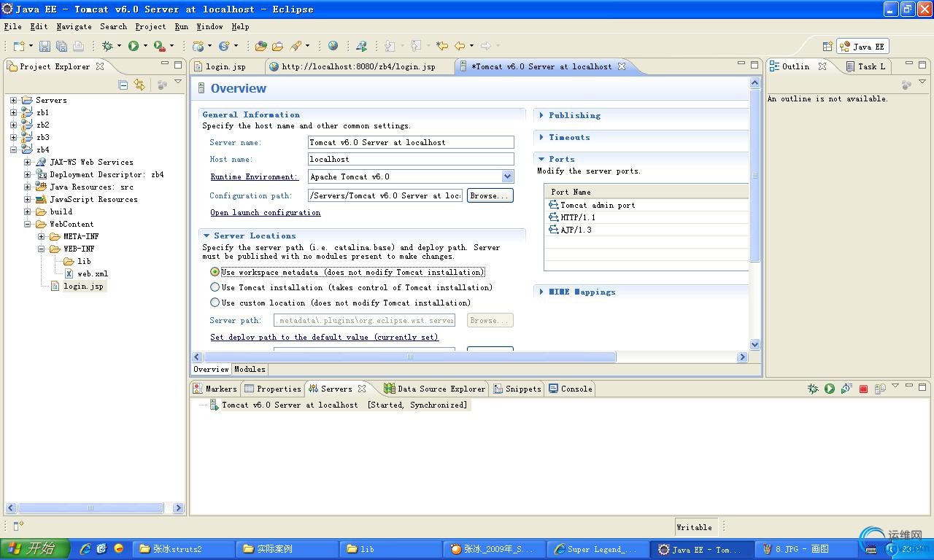
Task: Close the Tomcat v6.0 Server editor tab
Action: pyautogui.click(x=622, y=66)
